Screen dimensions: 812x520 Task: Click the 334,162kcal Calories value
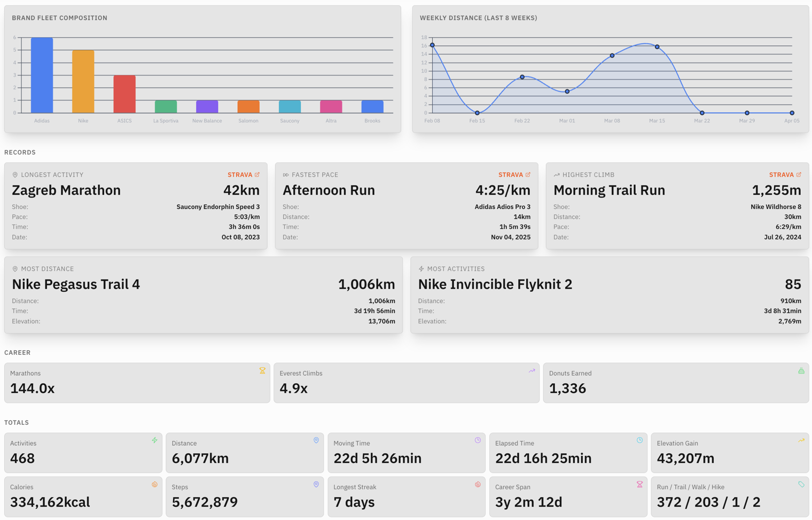click(x=50, y=502)
